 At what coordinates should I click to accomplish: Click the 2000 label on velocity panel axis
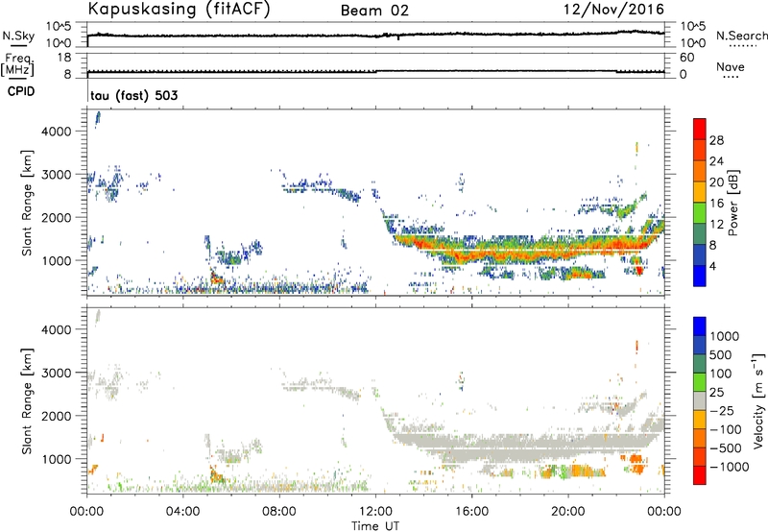57,416
